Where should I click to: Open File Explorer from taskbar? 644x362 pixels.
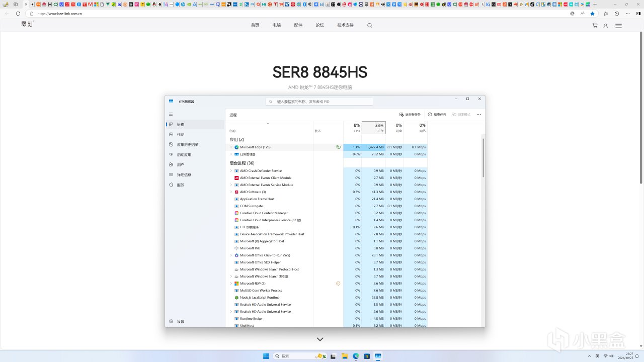345,356
